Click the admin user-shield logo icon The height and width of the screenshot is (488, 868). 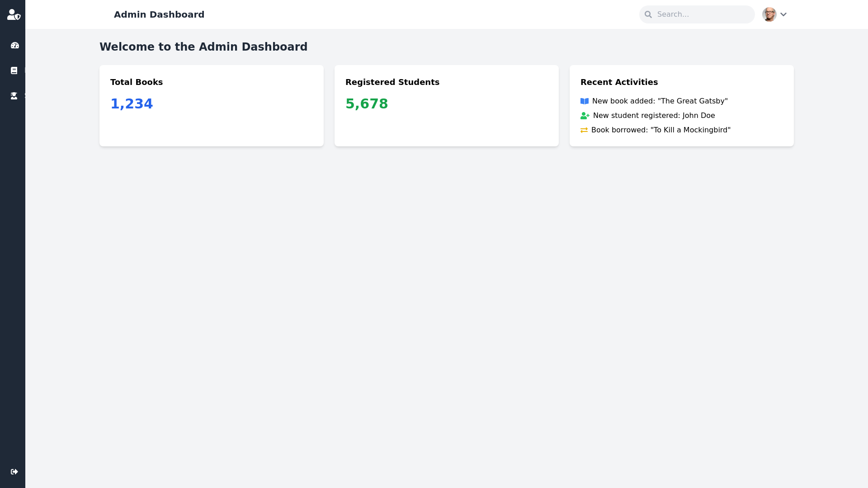pyautogui.click(x=14, y=14)
